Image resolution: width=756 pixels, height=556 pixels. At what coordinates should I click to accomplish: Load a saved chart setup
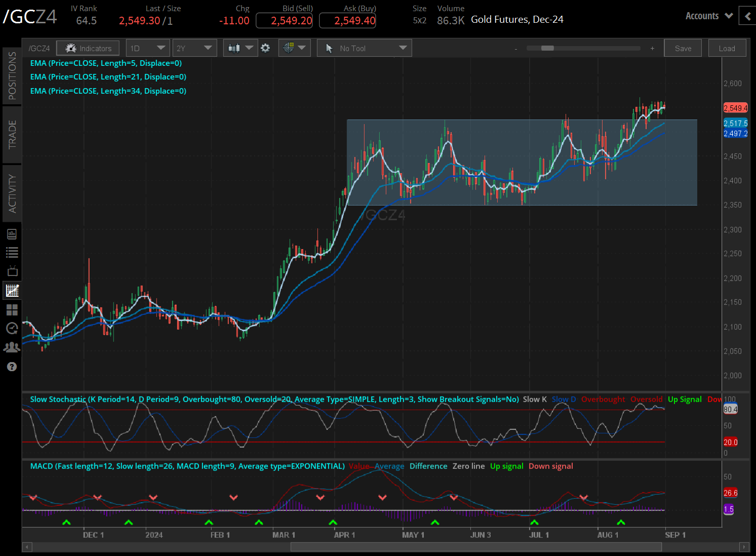tap(727, 48)
